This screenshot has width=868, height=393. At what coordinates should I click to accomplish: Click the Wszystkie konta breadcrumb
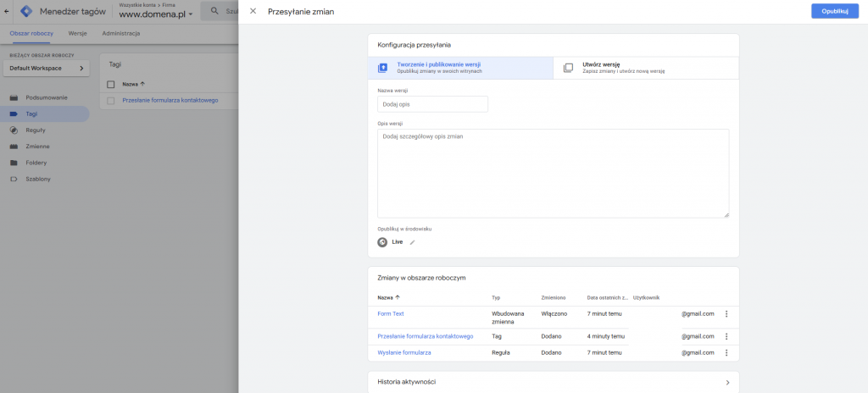[x=136, y=4]
